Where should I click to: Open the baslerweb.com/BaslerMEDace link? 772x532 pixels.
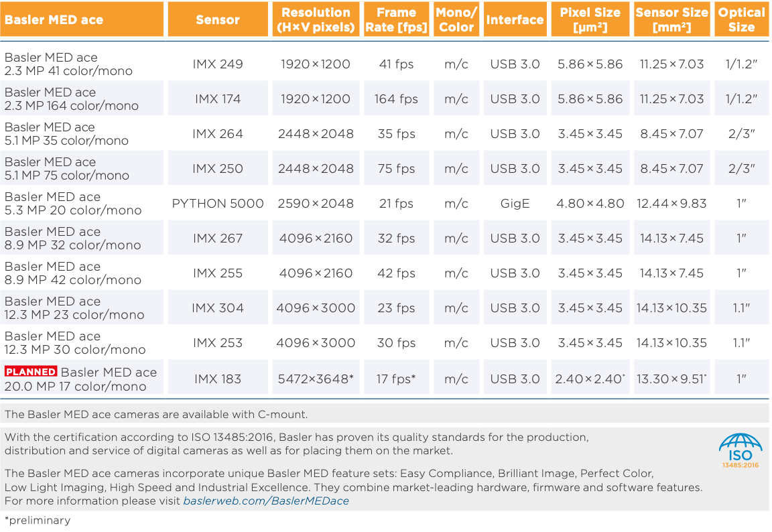click(266, 501)
